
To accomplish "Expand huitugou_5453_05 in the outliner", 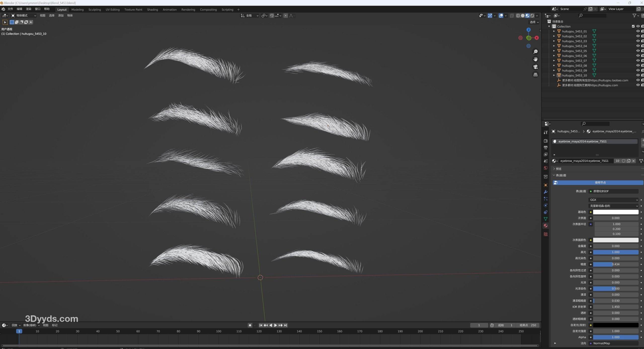I will coord(554,51).
